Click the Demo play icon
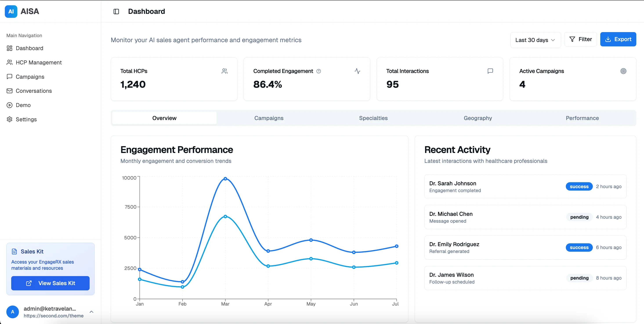 pos(9,105)
